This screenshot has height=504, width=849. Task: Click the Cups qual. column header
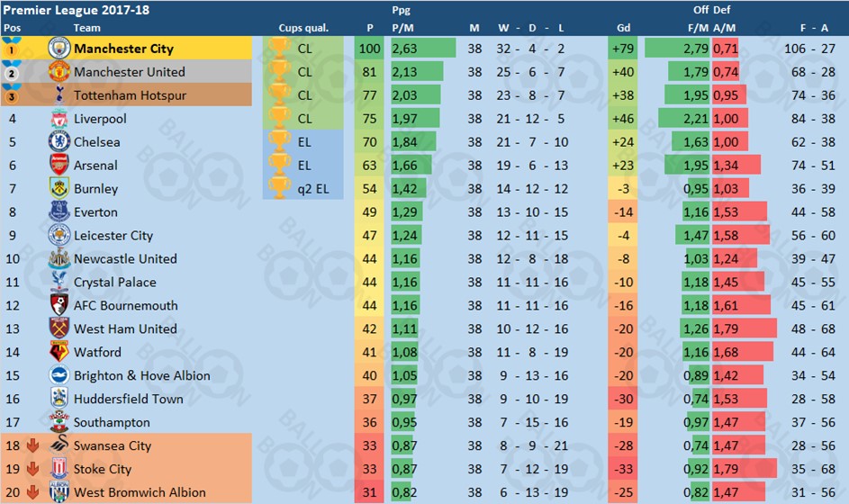[x=303, y=28]
